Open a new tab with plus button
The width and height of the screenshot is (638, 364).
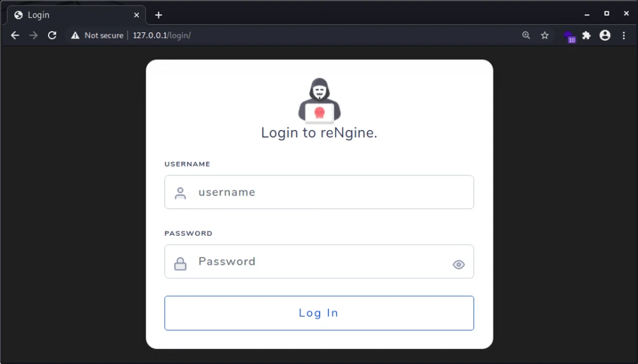click(x=159, y=15)
